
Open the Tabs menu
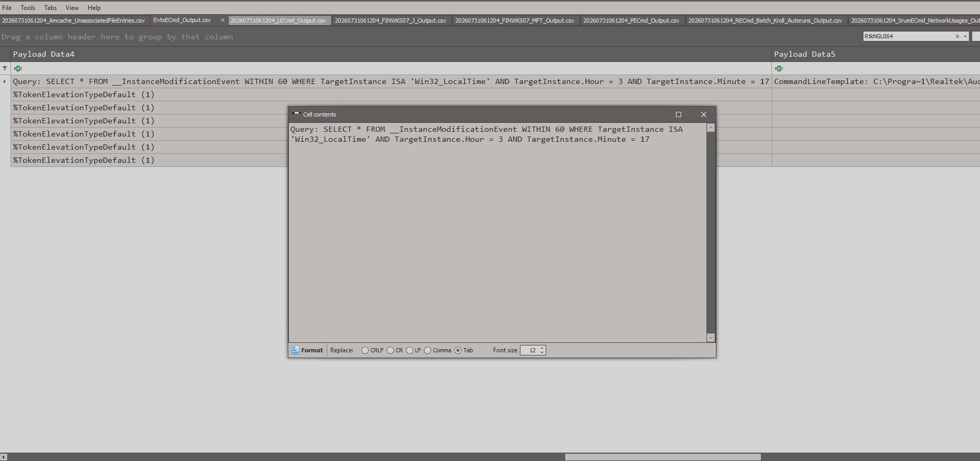pos(50,8)
